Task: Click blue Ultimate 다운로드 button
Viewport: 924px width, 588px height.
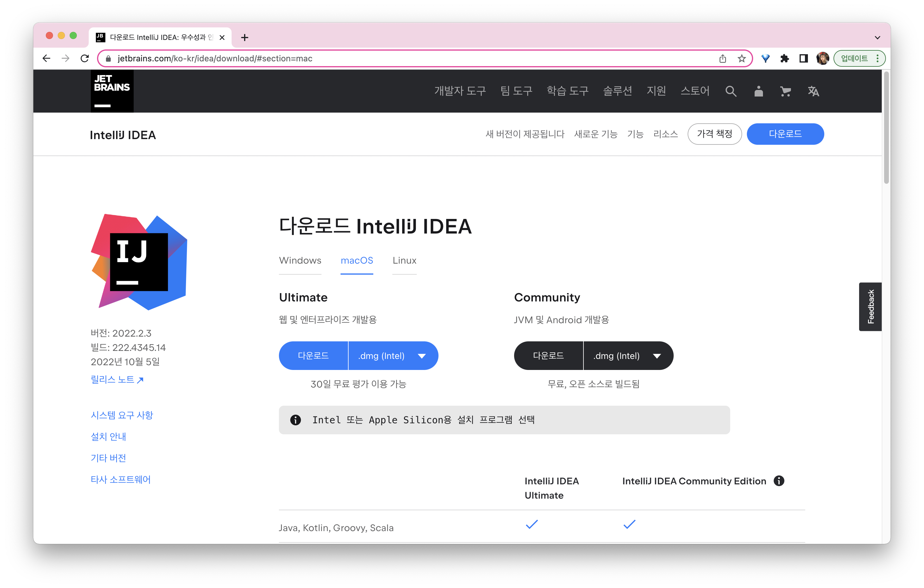Action: [x=313, y=355]
